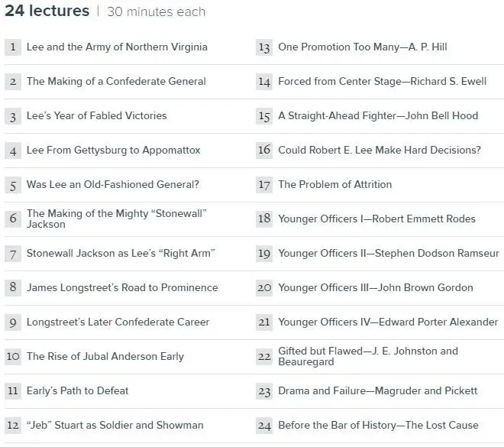Click the number 12 lecture badge
Viewport: 504px width, 447px height.
click(13, 426)
